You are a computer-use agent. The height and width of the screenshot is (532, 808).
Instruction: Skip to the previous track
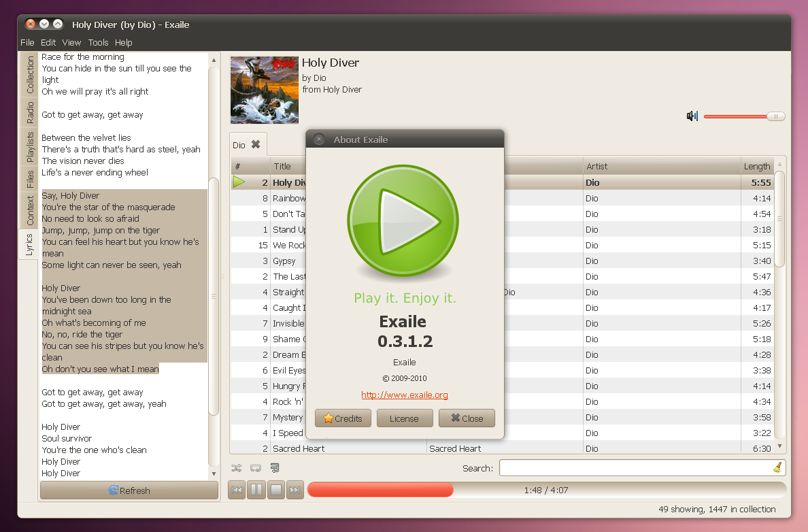click(237, 490)
